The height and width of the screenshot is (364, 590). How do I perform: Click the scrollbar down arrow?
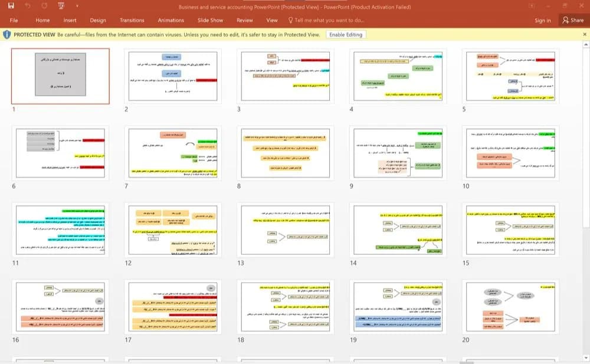pos(586,358)
